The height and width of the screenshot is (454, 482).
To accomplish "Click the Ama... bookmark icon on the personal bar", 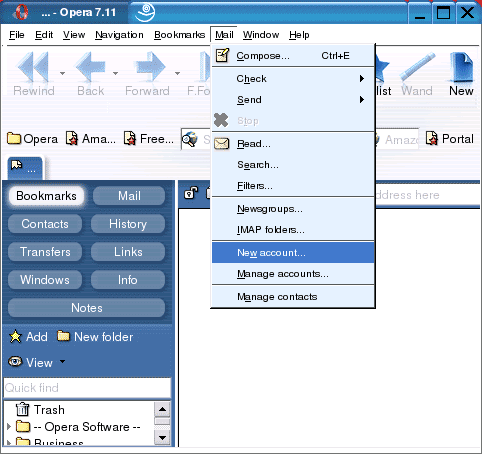I will tap(72, 138).
